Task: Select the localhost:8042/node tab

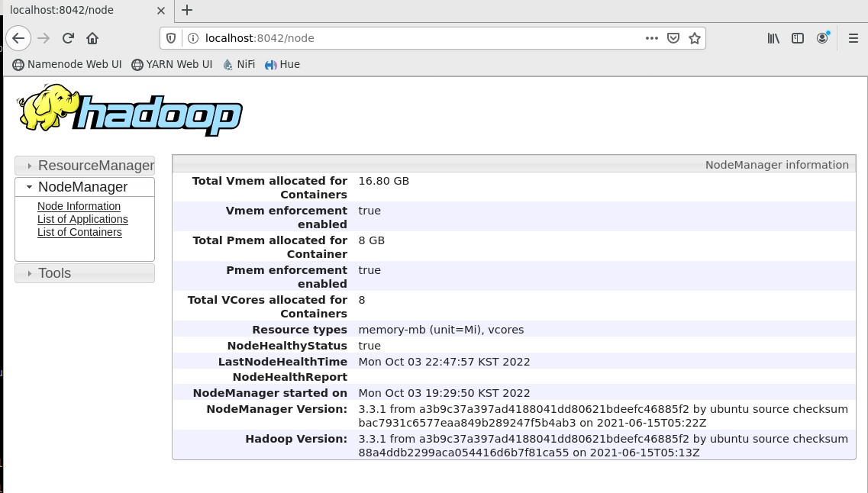Action: coord(88,11)
